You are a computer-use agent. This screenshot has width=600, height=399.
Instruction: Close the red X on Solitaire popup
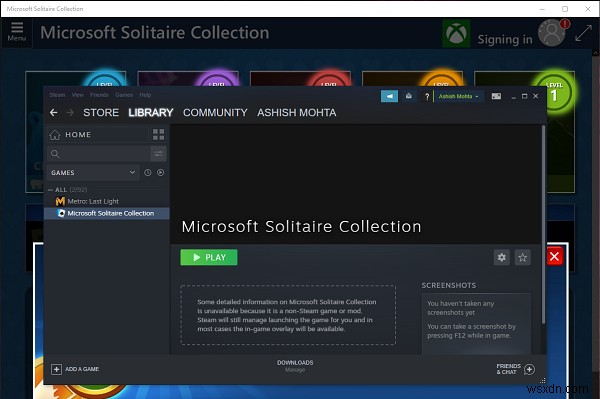[554, 257]
